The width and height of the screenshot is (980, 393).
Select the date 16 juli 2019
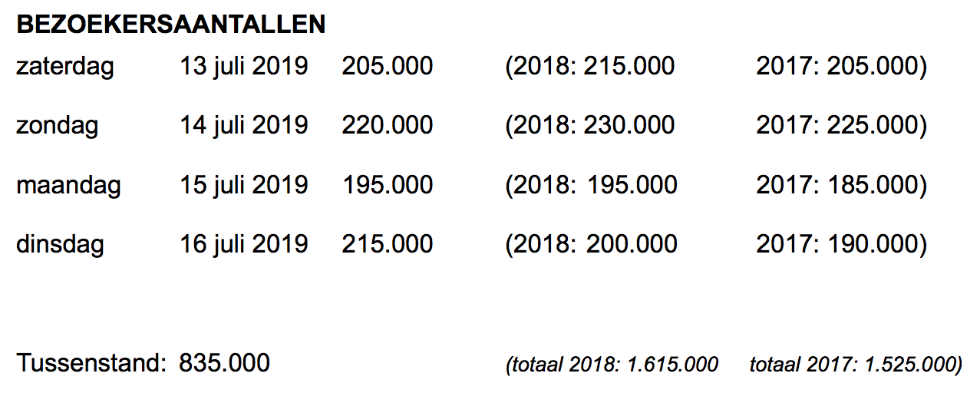(243, 244)
